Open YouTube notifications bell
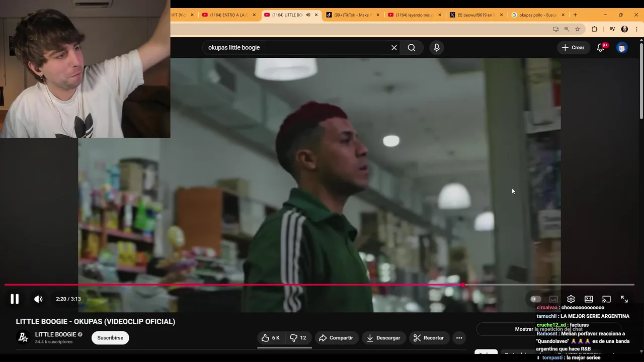This screenshot has width=644, height=362. [601, 48]
